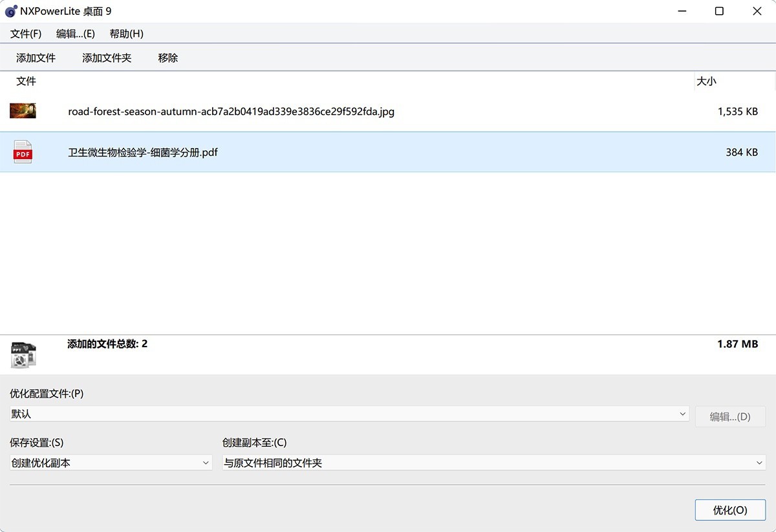Select the road-forest-season-autumn JPG file name
This screenshot has height=532, width=776.
[x=231, y=111]
